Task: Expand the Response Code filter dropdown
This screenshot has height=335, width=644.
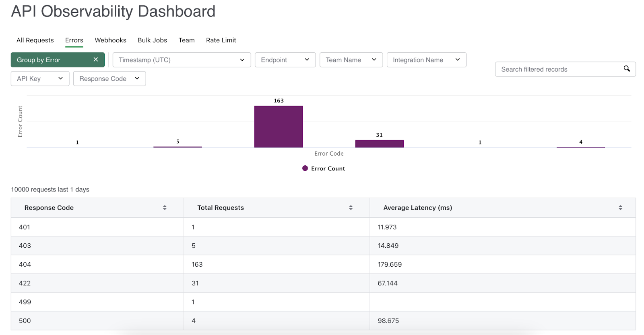Action: pyautogui.click(x=109, y=79)
